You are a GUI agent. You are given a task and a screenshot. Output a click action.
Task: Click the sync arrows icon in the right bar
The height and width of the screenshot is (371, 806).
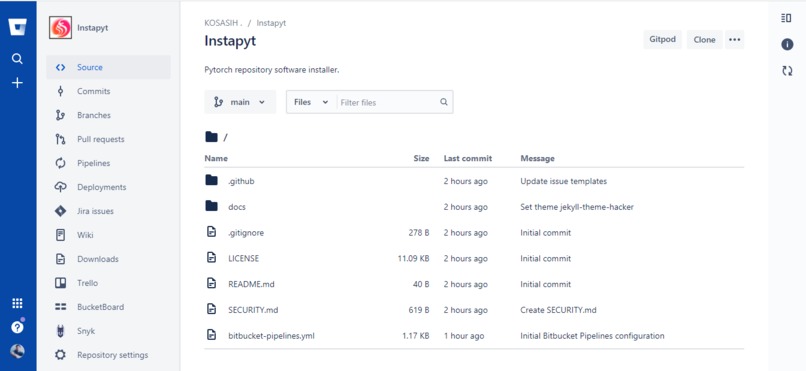coord(787,71)
